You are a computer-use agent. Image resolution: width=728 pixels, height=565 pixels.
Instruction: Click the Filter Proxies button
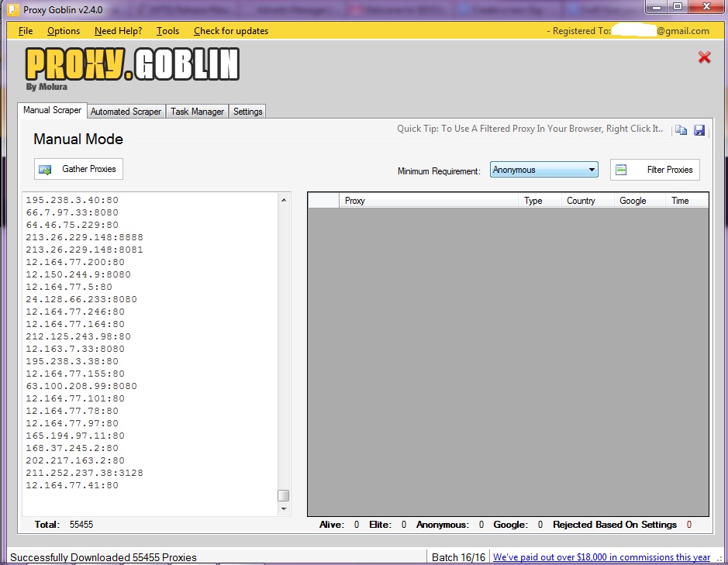click(x=654, y=170)
